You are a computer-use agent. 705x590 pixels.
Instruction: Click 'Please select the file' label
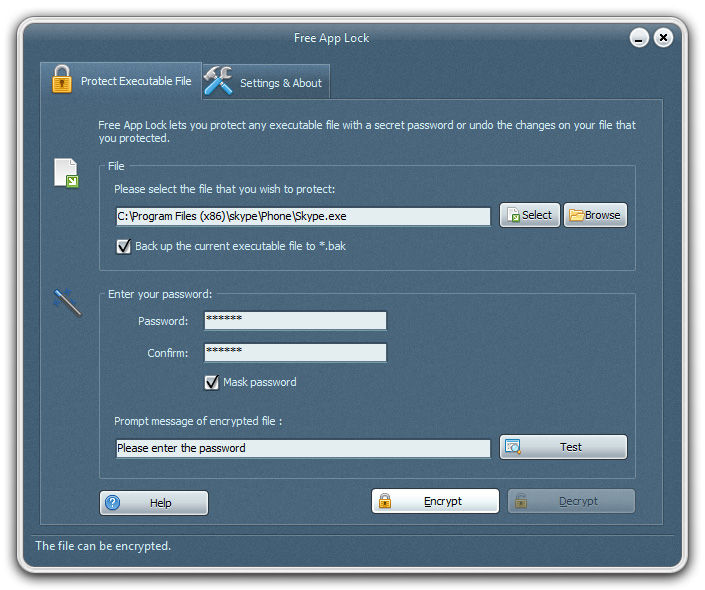coord(224,189)
